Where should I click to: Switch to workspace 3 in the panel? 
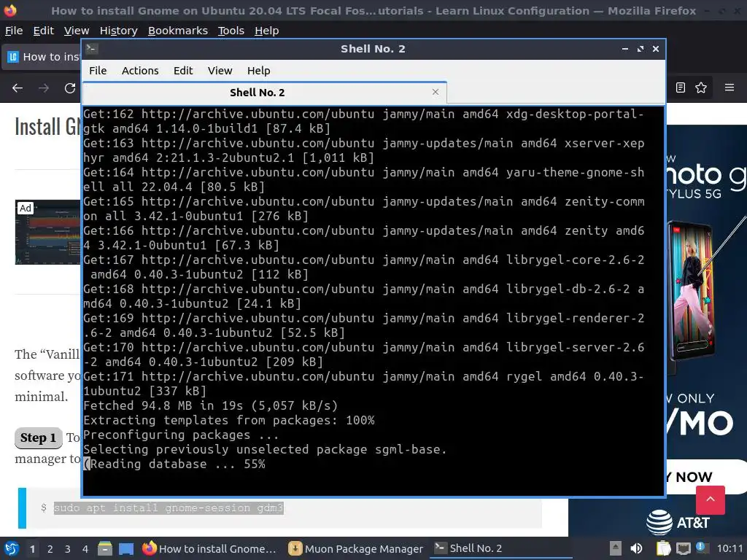68,549
